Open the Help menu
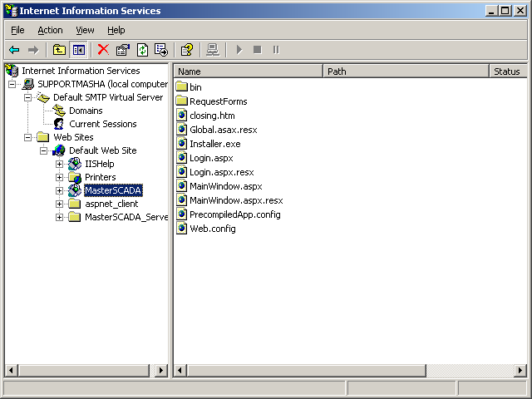The height and width of the screenshot is (399, 532). click(x=116, y=30)
